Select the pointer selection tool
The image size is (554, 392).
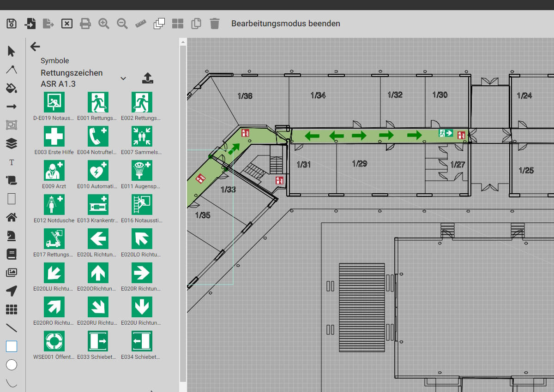click(12, 51)
